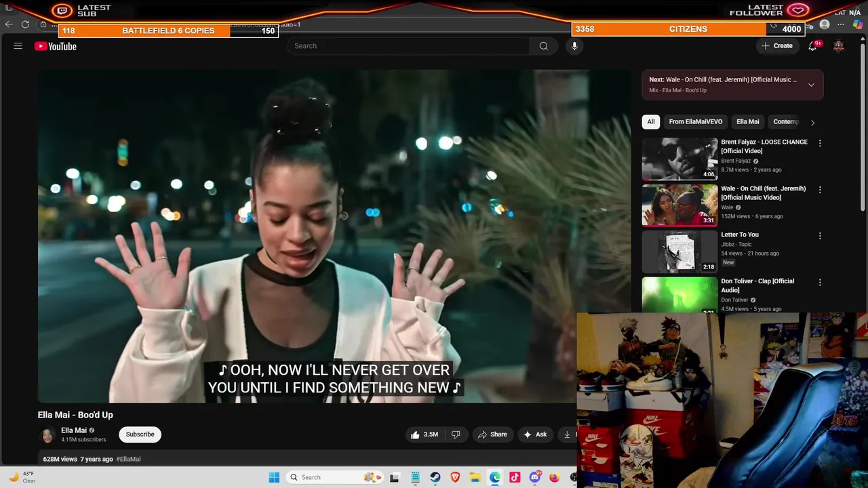
Task: Launch Brave browser from the taskbar
Action: [455, 477]
